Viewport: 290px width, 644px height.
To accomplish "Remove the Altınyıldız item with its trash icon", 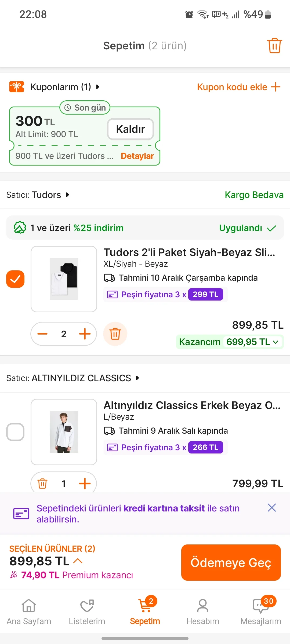I will 42,484.
